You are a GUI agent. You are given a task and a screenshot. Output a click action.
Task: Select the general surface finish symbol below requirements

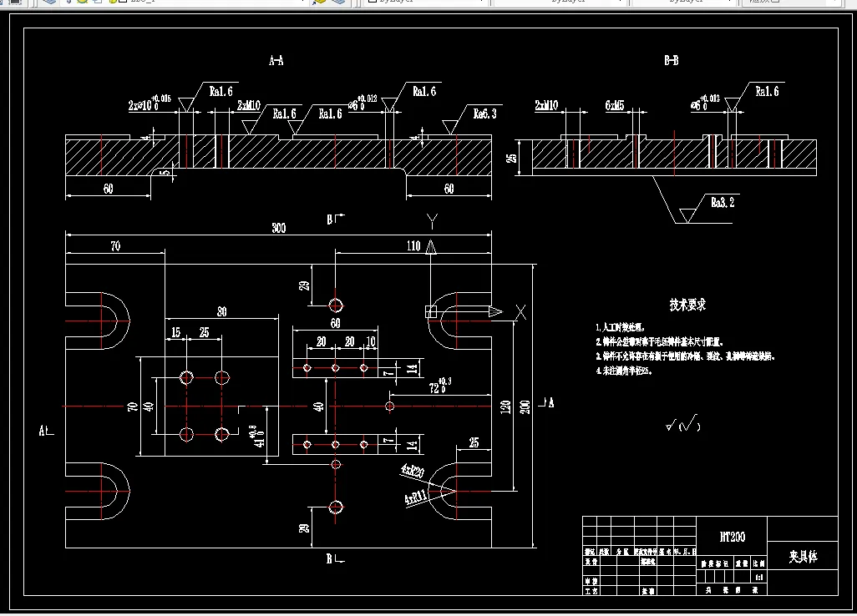pyautogui.click(x=682, y=424)
